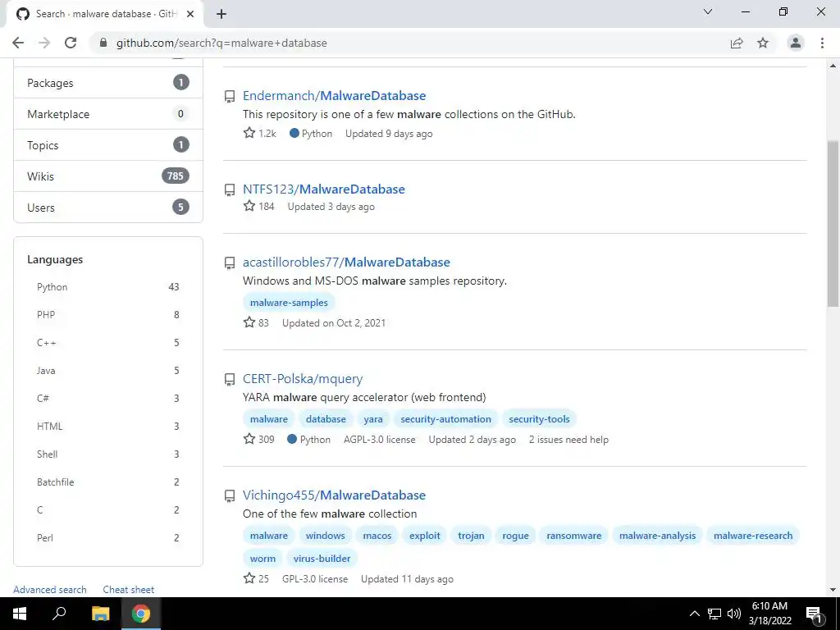Click the 2 issues need help link

point(569,440)
